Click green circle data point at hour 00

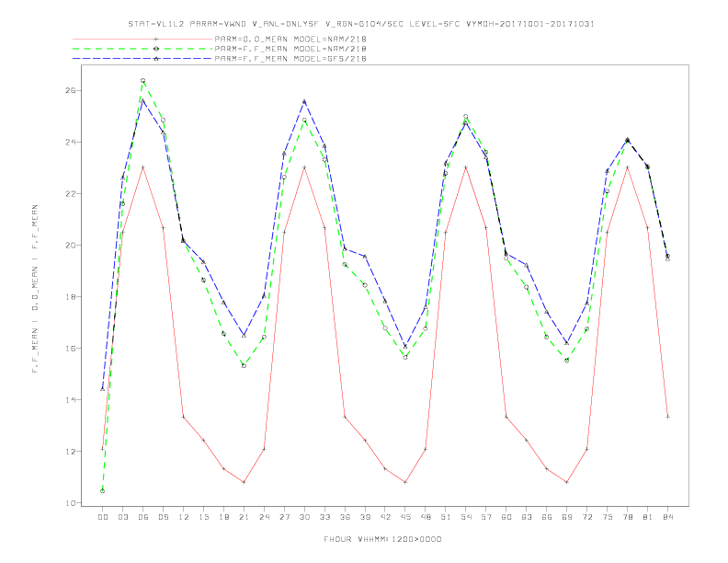click(103, 491)
